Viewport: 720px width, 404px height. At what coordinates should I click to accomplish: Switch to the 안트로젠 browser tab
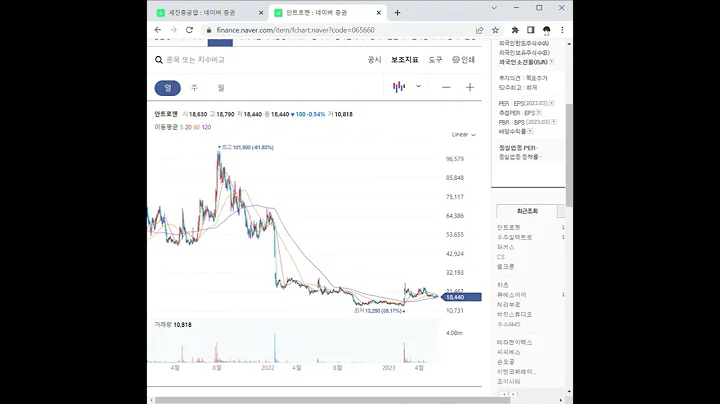point(327,13)
